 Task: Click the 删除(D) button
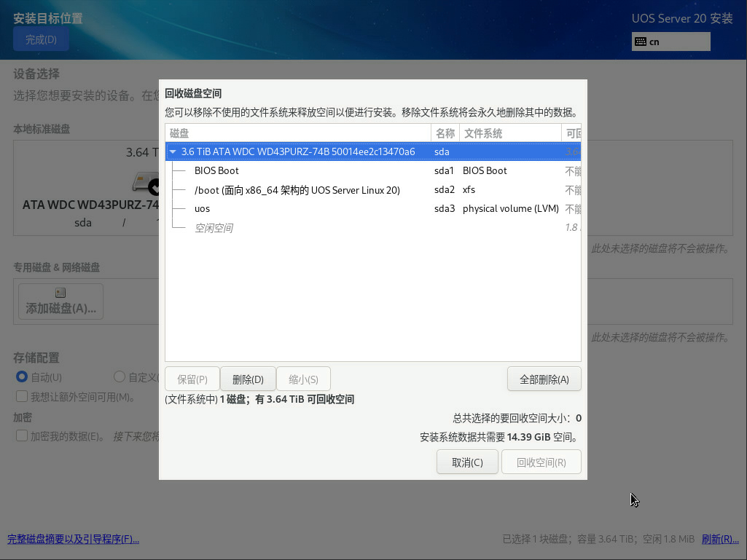tap(248, 379)
